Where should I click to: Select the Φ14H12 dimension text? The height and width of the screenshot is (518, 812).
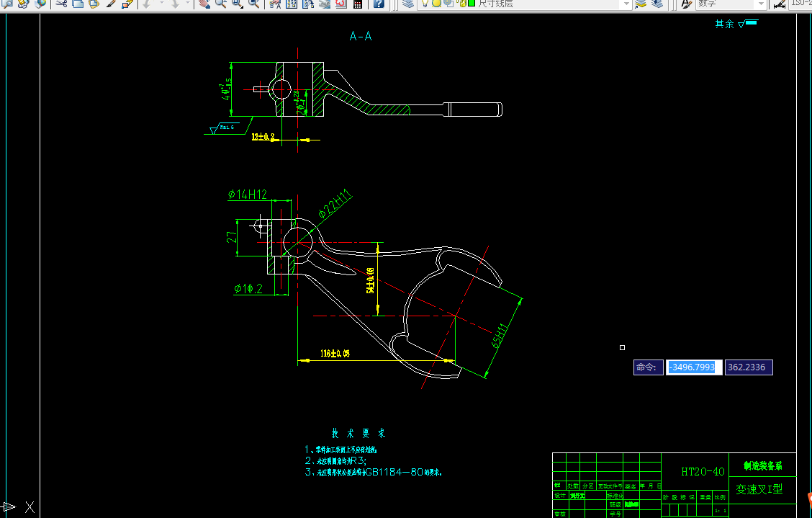248,194
